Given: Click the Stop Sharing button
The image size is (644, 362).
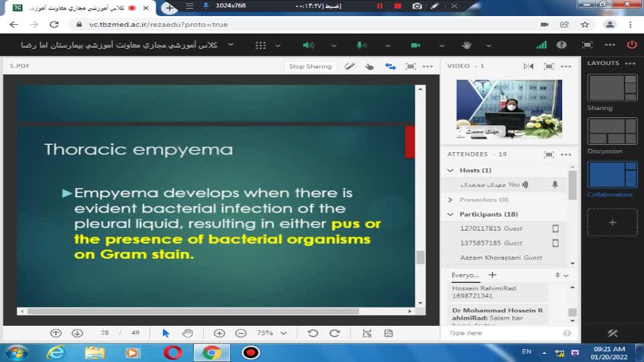Looking at the screenshot, I should 310,66.
